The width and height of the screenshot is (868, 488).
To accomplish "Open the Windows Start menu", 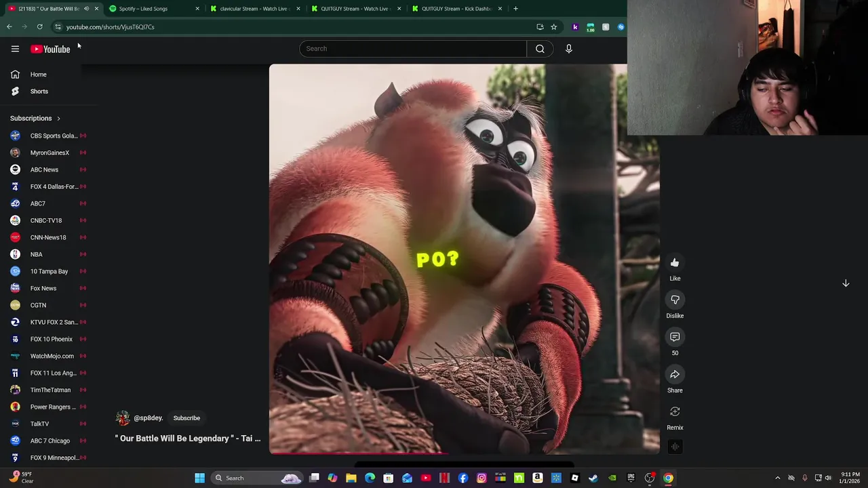I will point(199,478).
